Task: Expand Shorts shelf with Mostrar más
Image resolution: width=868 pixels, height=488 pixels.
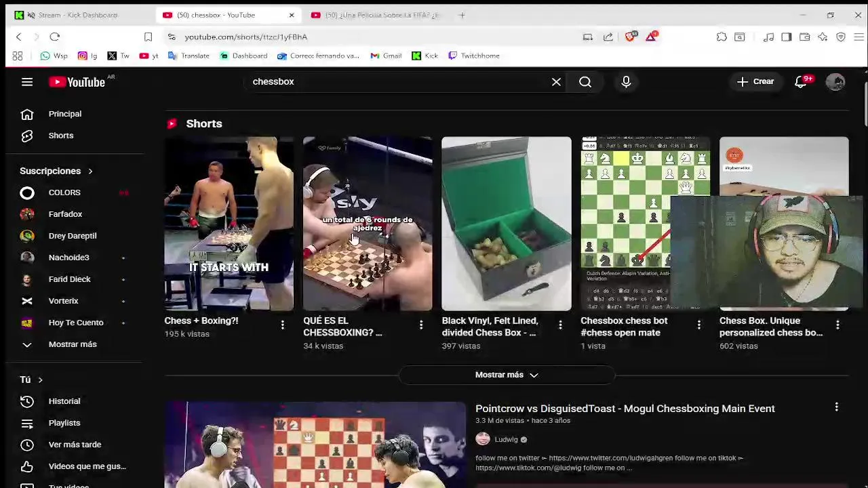Action: click(x=507, y=375)
